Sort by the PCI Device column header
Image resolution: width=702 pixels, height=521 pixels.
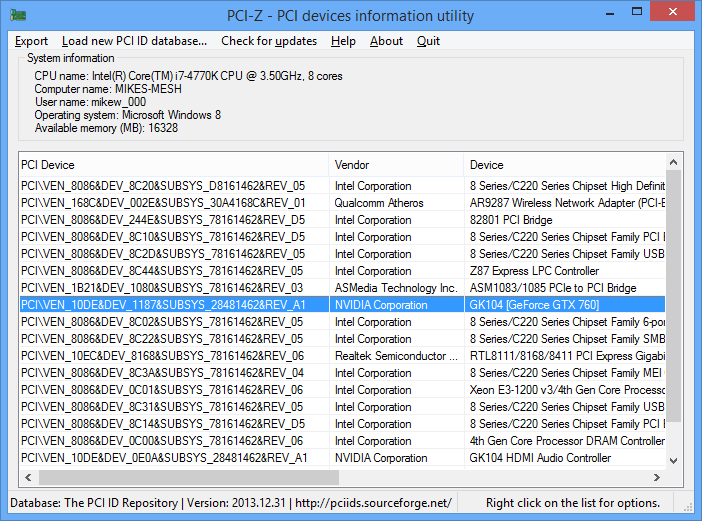tap(174, 165)
